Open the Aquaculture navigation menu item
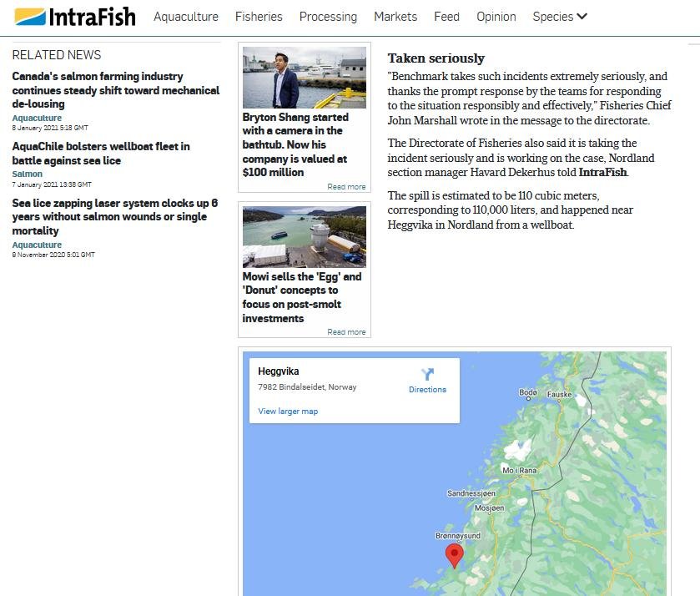Image resolution: width=700 pixels, height=596 pixels. tap(185, 16)
